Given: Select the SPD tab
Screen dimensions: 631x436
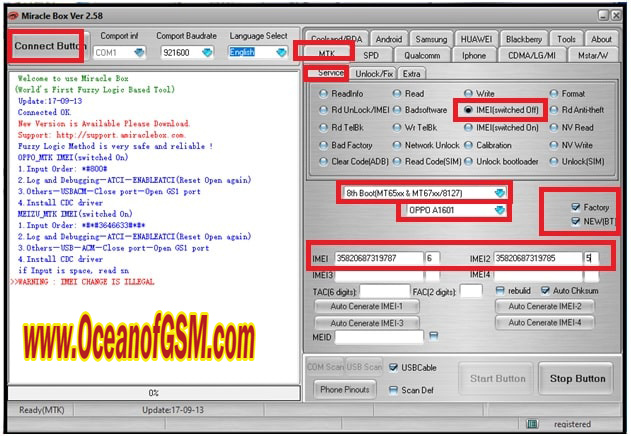Looking at the screenshot, I should click(371, 55).
